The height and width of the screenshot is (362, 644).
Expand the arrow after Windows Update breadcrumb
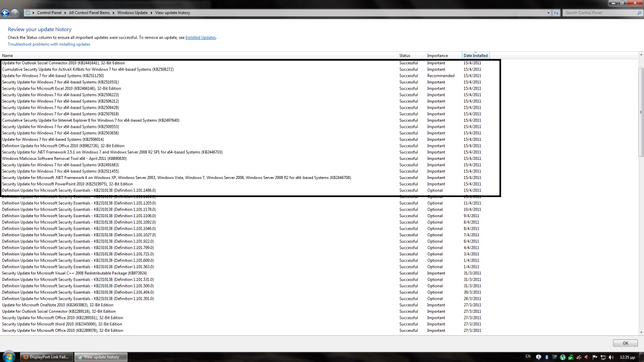click(x=151, y=13)
